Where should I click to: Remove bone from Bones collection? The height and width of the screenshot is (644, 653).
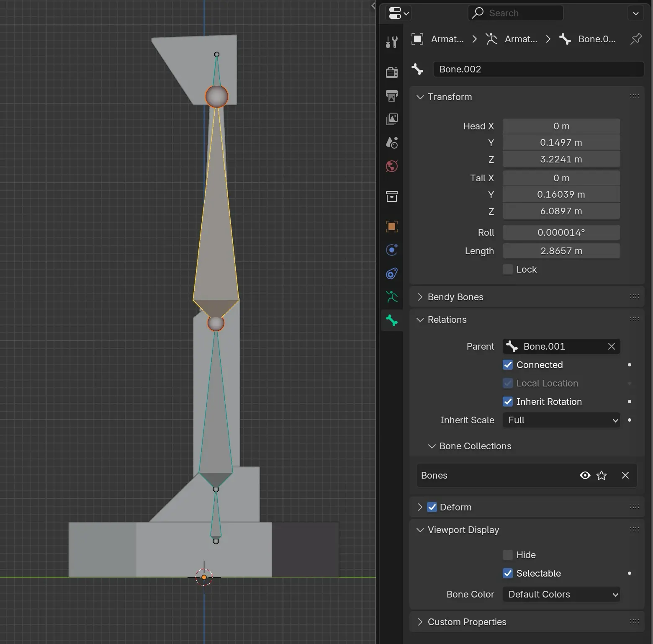[x=625, y=475]
